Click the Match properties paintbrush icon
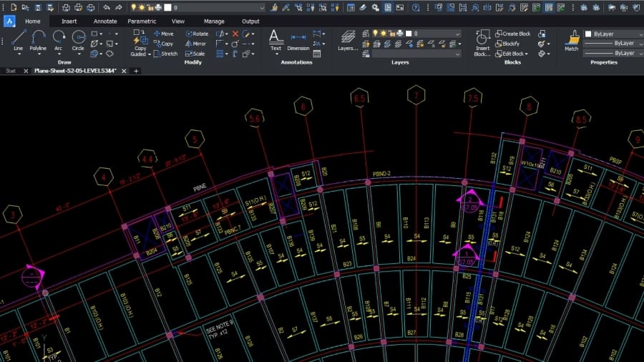 pyautogui.click(x=572, y=38)
